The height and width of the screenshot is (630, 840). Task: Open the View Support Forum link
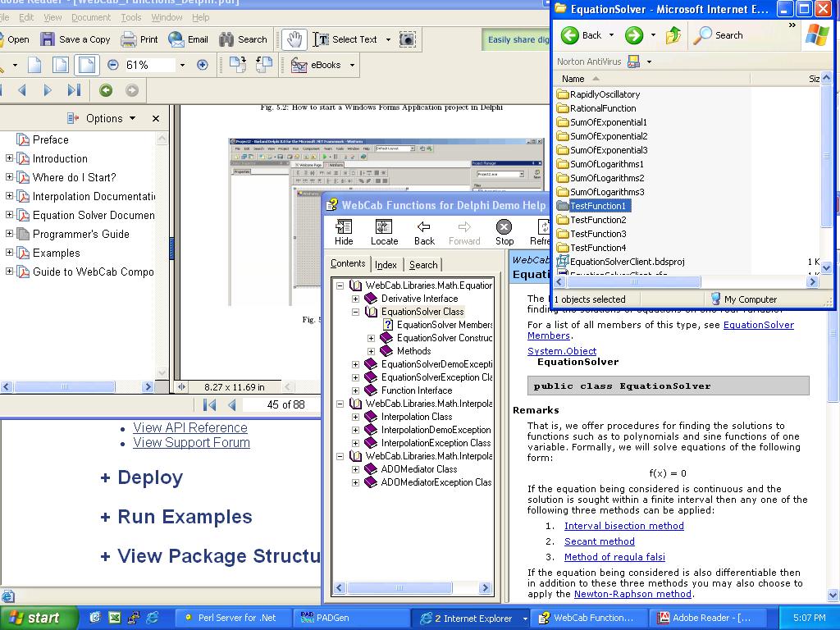pos(191,442)
